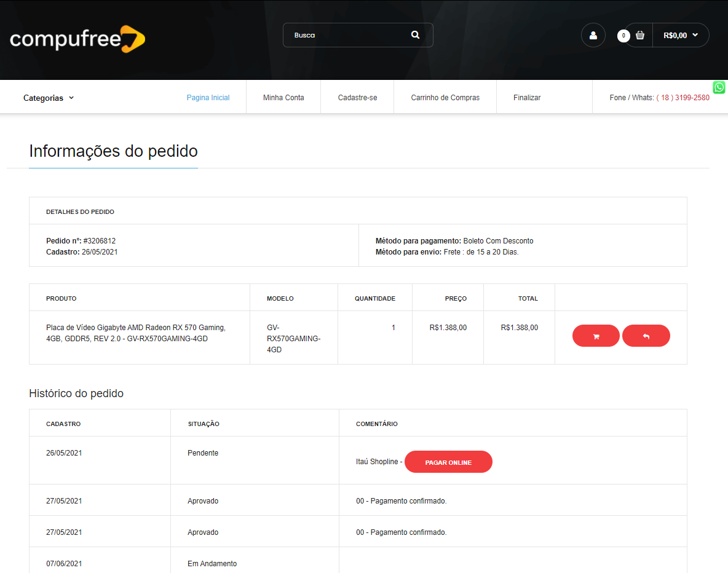Click the TOTAL column header
728x573 pixels.
528,299
